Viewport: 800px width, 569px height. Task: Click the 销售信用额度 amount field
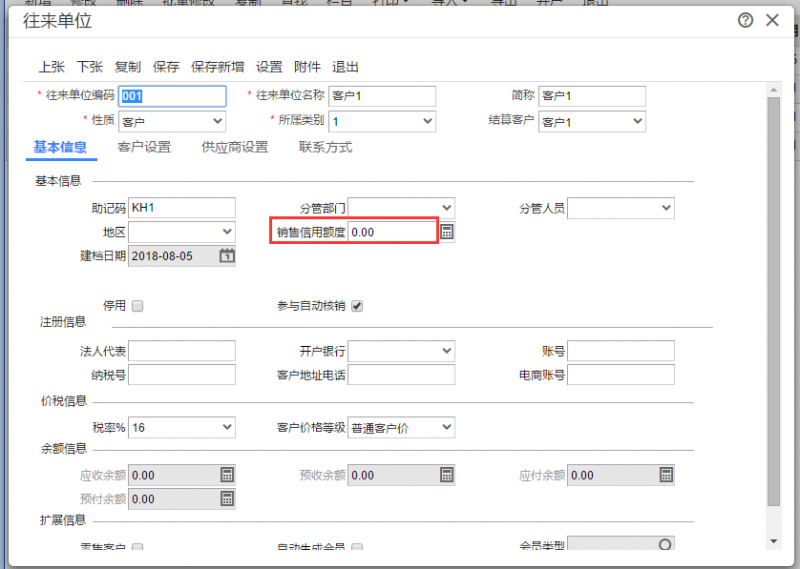click(x=393, y=232)
